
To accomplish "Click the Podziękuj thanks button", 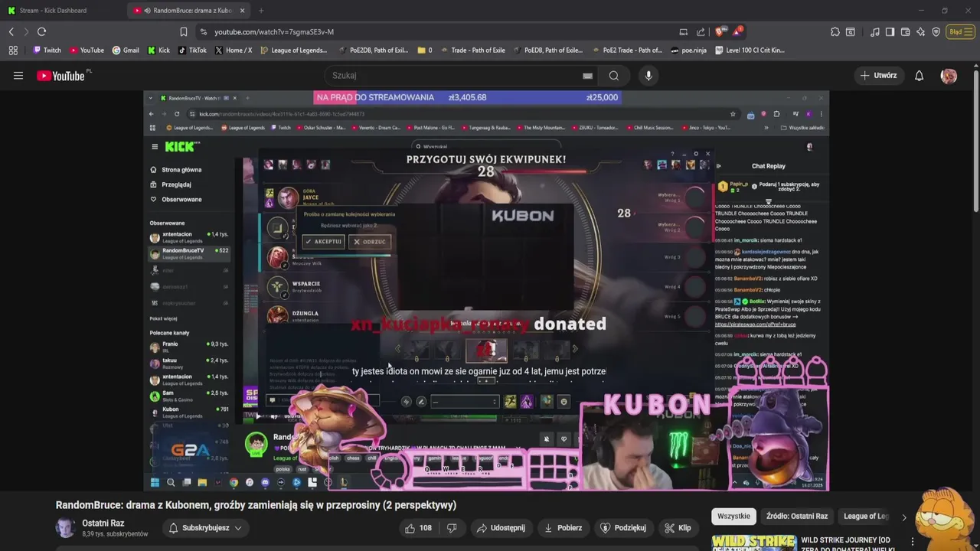I will [623, 528].
